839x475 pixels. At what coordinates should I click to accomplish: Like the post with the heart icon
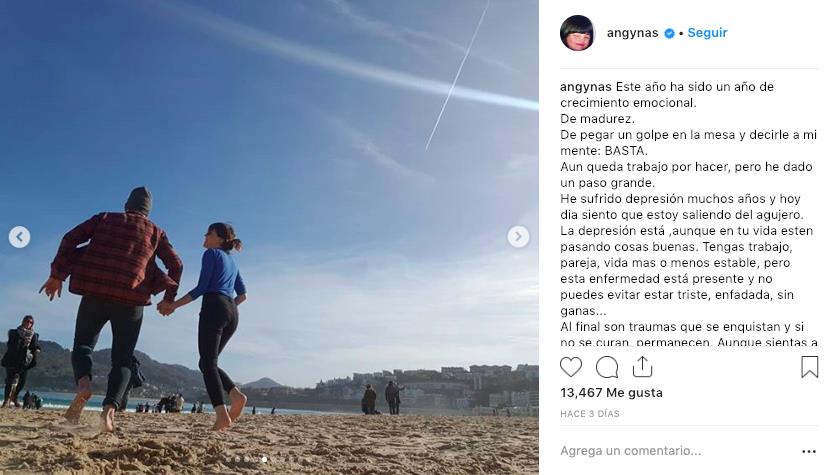570,367
